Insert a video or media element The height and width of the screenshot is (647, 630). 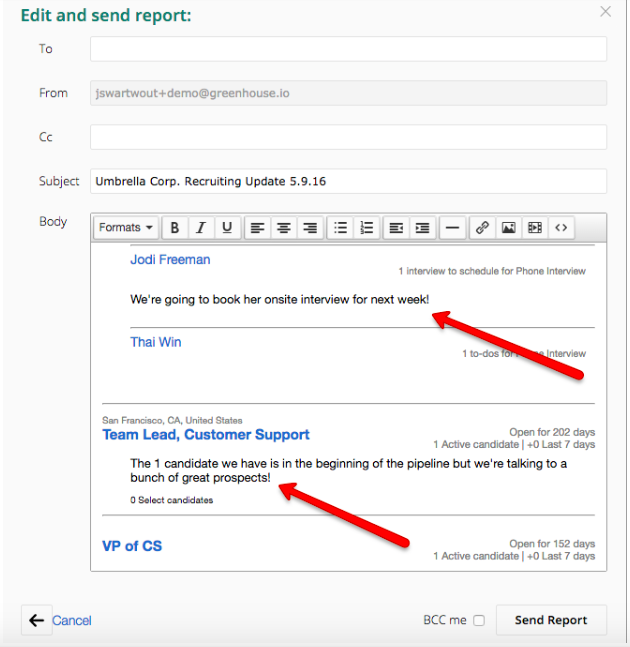tap(535, 227)
